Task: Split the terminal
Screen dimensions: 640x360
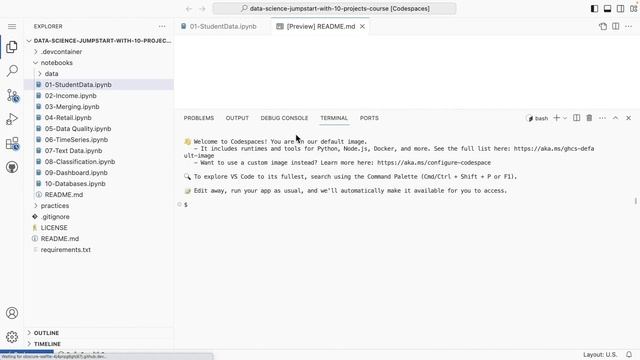Action: coord(576,118)
